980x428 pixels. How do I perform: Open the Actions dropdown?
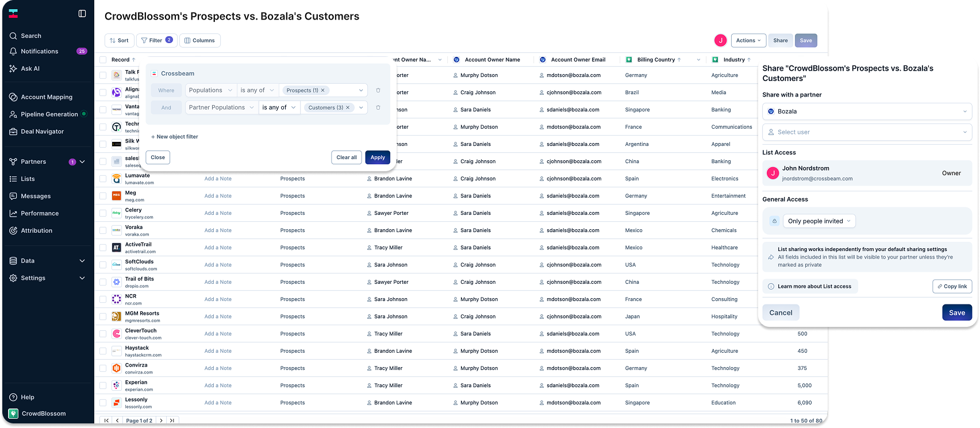748,40
